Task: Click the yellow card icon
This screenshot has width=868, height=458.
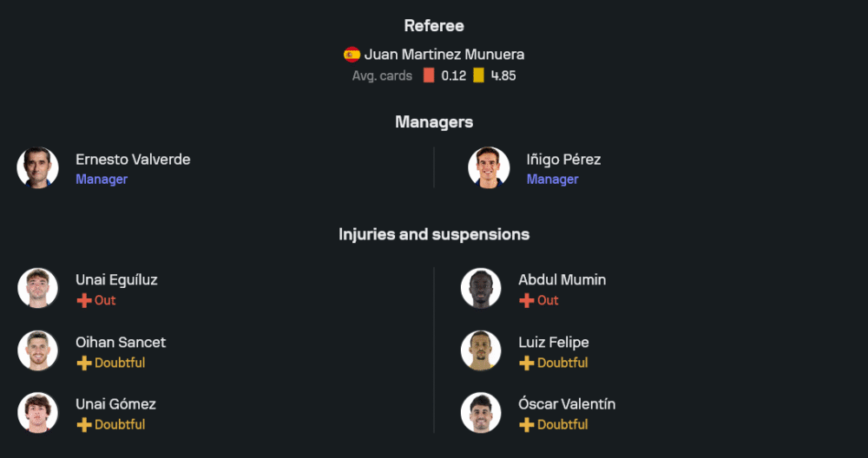Action: pyautogui.click(x=478, y=75)
